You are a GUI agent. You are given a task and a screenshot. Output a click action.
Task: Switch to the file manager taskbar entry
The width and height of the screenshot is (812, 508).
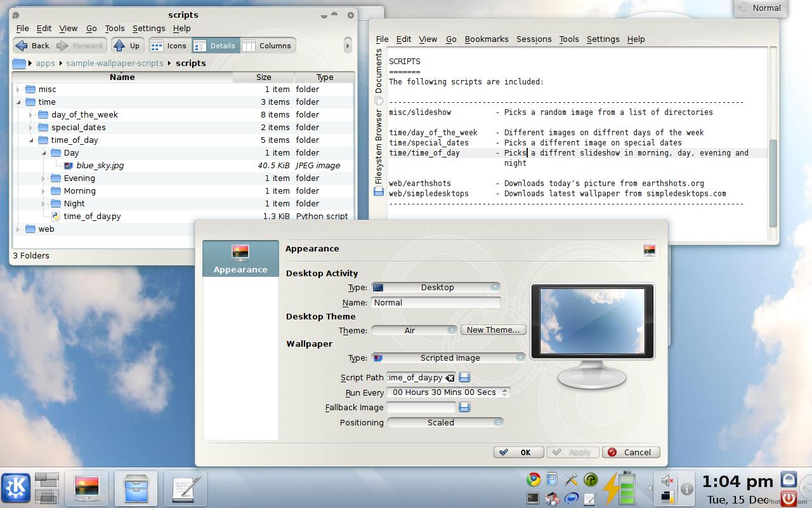click(136, 488)
